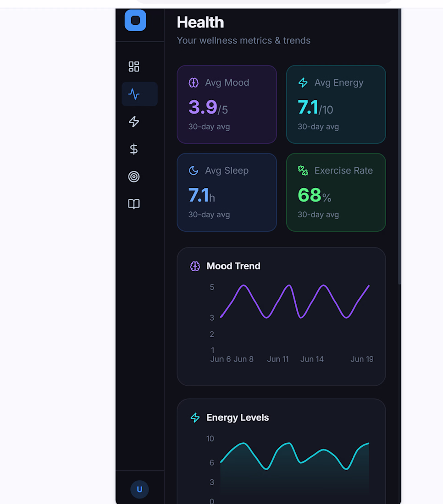The width and height of the screenshot is (443, 504).
Task: Click the dumbbell icon in Exercise Rate card
Action: pos(303,170)
